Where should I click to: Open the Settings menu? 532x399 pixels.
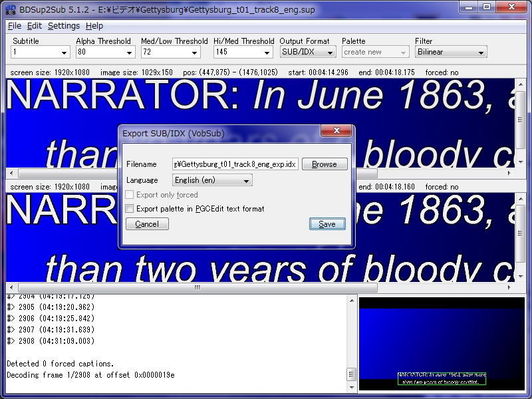pos(63,26)
